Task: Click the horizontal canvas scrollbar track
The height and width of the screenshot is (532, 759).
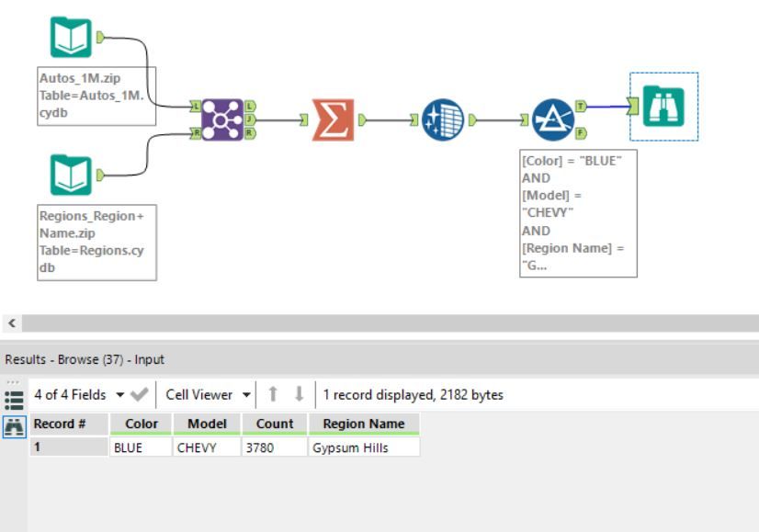Action: (x=391, y=323)
